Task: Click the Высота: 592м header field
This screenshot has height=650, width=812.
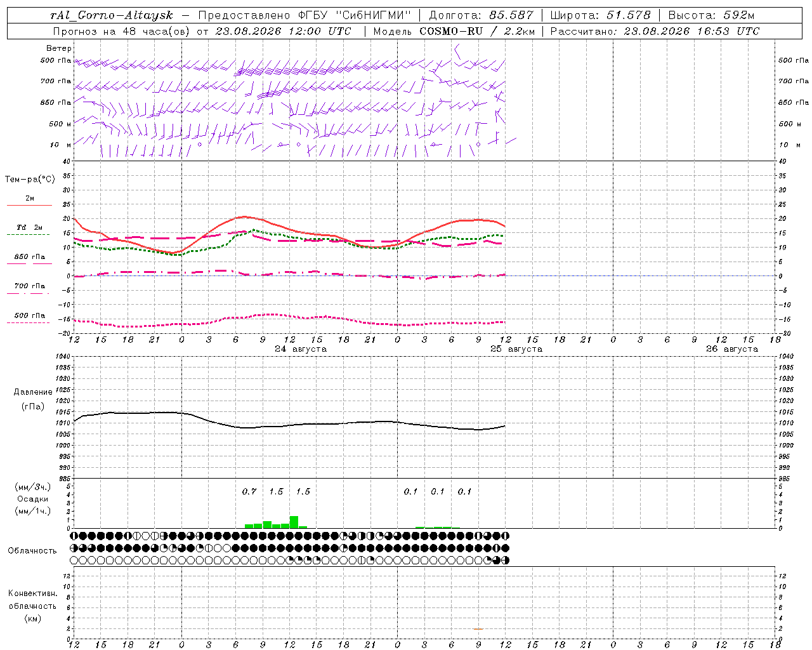Action: 711,15
